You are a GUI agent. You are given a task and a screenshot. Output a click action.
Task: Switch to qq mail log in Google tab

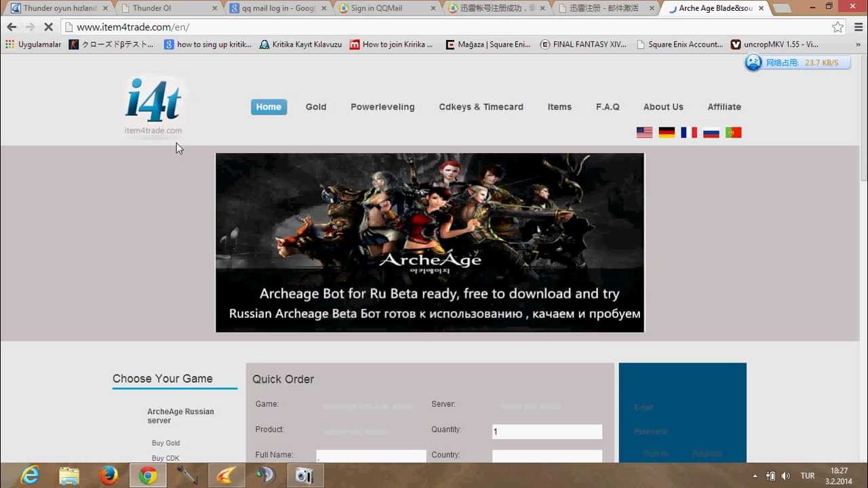(277, 9)
